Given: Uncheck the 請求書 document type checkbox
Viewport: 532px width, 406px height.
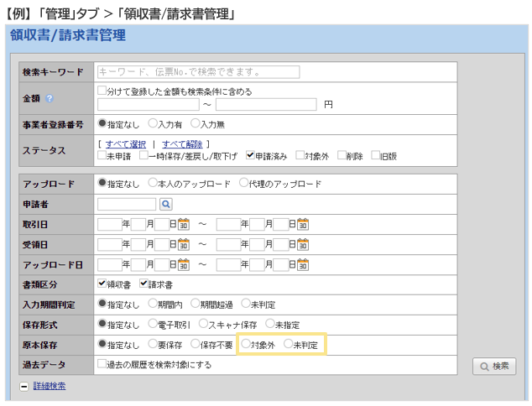Looking at the screenshot, I should click(x=144, y=284).
